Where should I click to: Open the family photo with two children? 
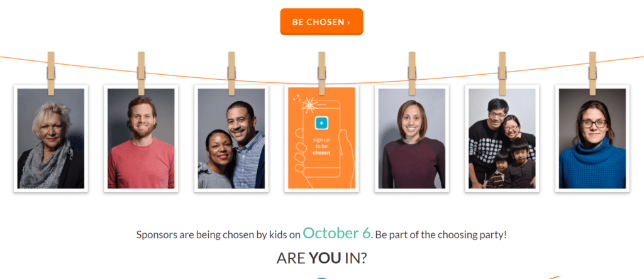point(501,138)
